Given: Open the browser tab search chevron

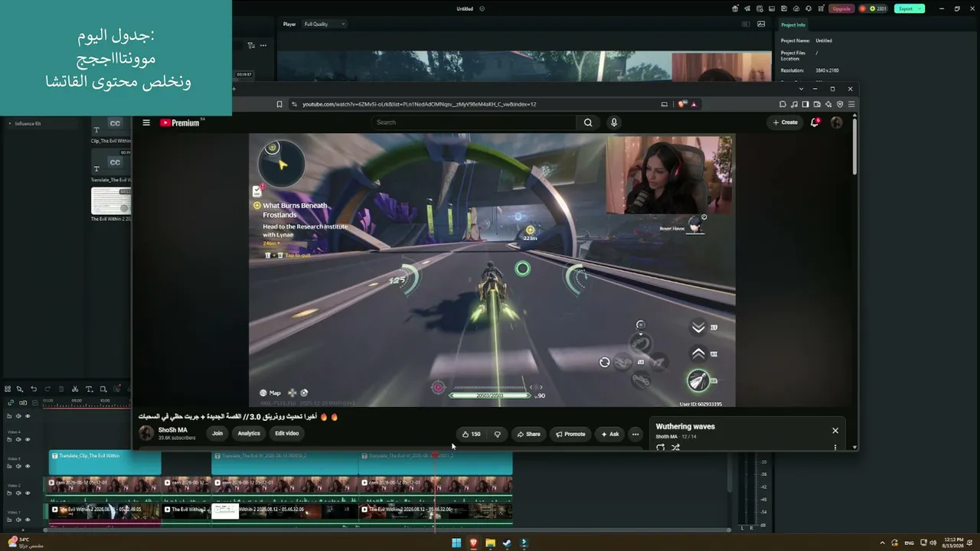Looking at the screenshot, I should (x=802, y=89).
